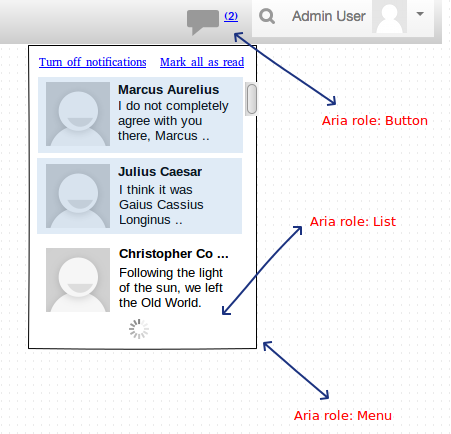451x434 pixels.
Task: Click the (2) unread count link
Action: click(x=231, y=16)
